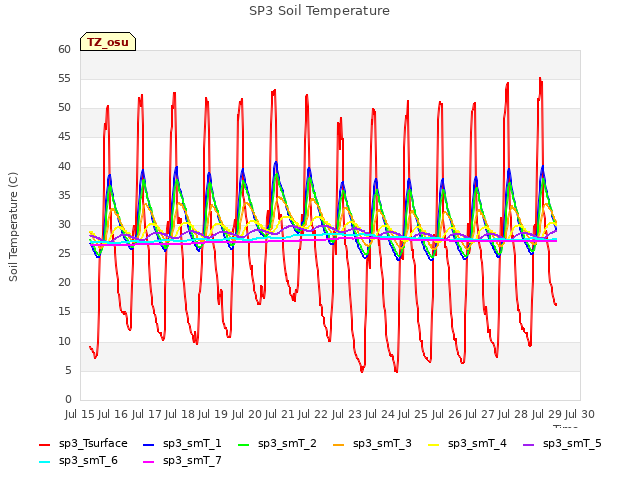The width and height of the screenshot is (640, 480).
Task: Click the magenta sp3_smT_7 legend swatch
Action: [x=149, y=462]
